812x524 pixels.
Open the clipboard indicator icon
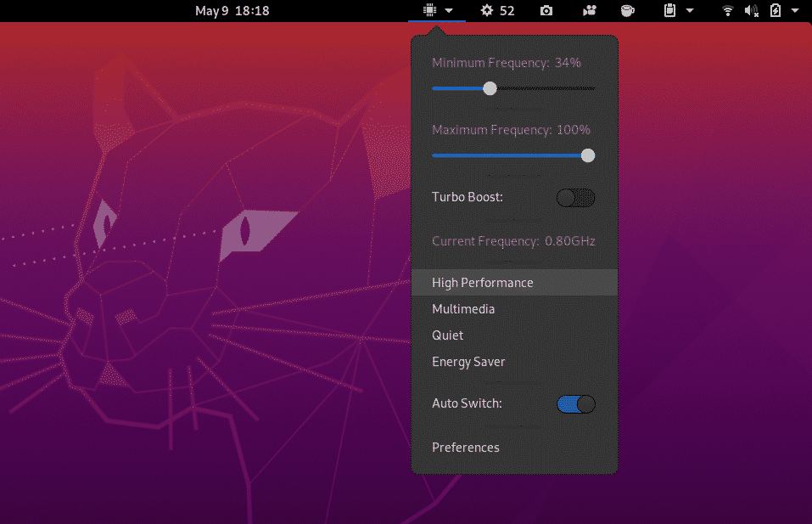pyautogui.click(x=669, y=10)
